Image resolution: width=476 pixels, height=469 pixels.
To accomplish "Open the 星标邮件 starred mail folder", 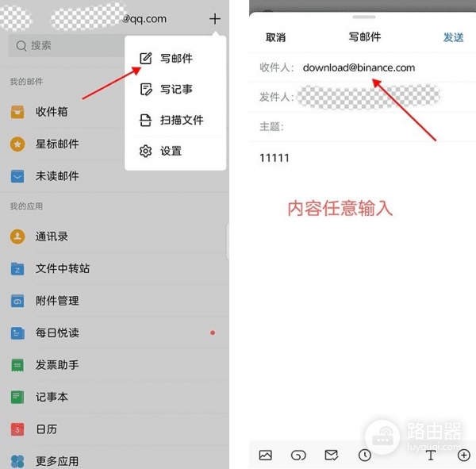I will (57, 144).
